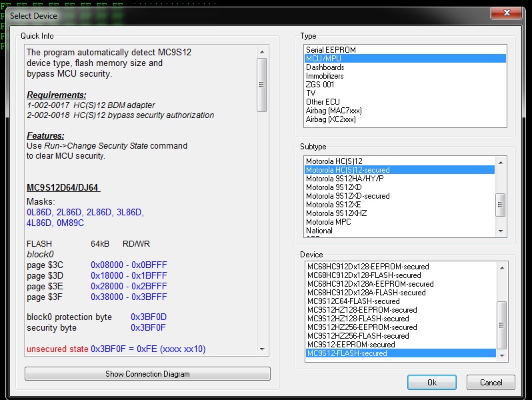532x400 pixels.
Task: Pick Airbag (MAC7xxx) in Type list
Action: (x=333, y=111)
